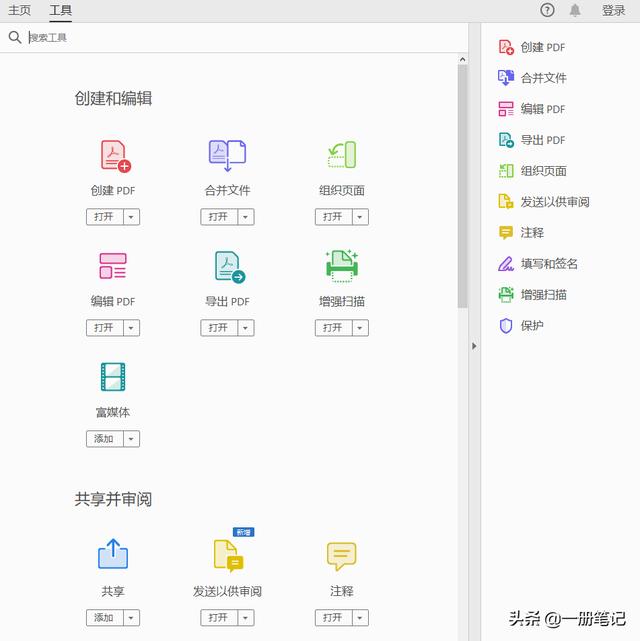
Task: Switch to the 工具 tab
Action: [60, 10]
